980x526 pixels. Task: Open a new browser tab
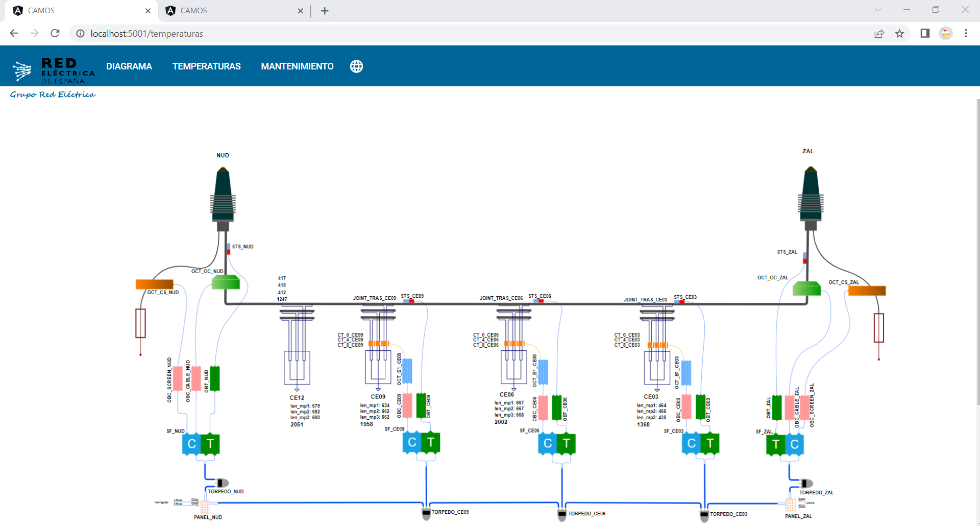[x=325, y=11]
